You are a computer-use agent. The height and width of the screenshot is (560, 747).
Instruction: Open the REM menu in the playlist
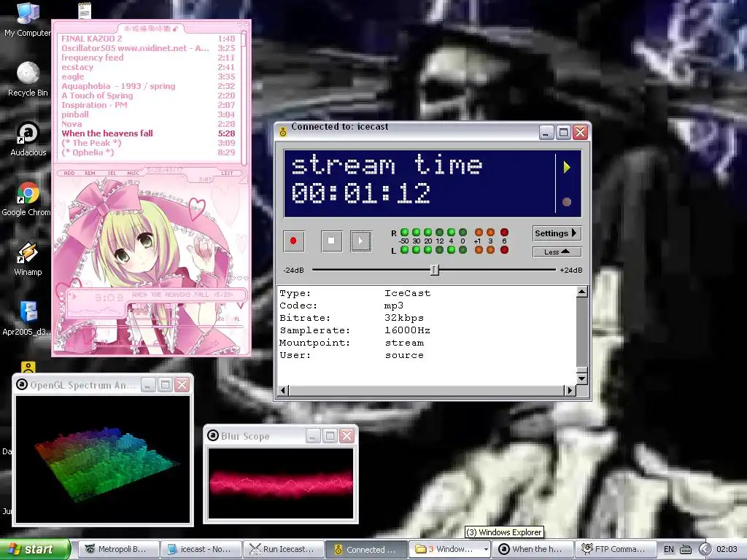pos(90,174)
